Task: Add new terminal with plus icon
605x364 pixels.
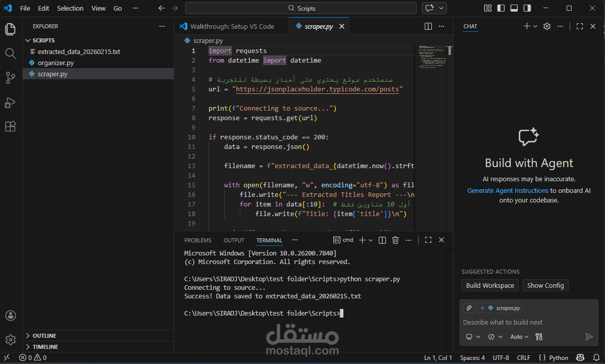Action: point(362,240)
